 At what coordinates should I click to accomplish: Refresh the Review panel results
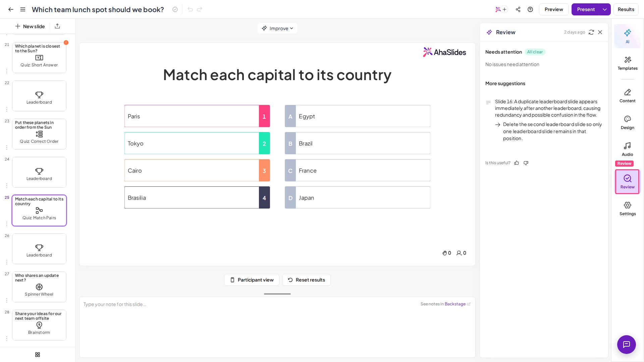(591, 32)
